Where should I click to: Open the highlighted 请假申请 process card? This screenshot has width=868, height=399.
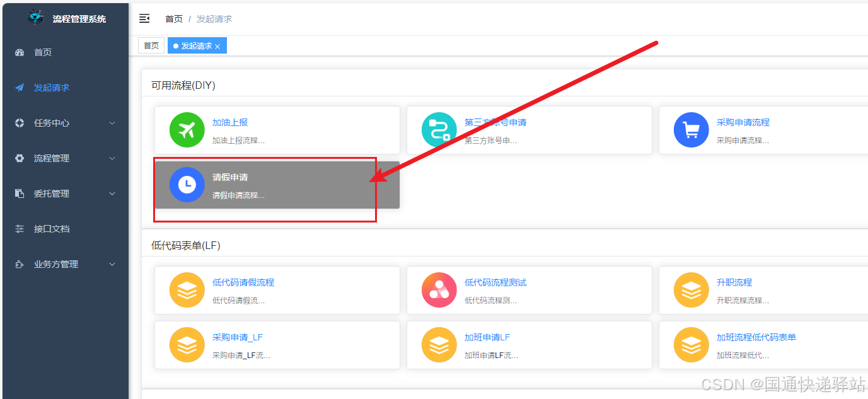pos(265,185)
